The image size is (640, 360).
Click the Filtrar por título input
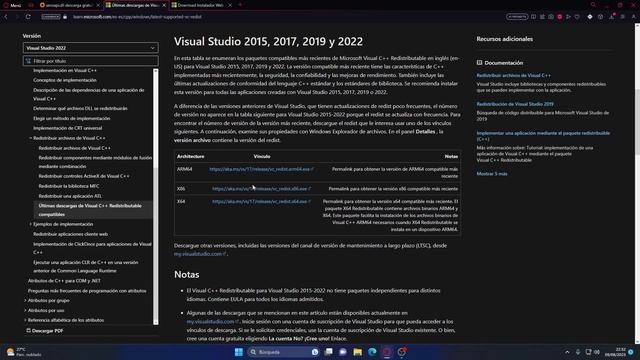click(91, 61)
